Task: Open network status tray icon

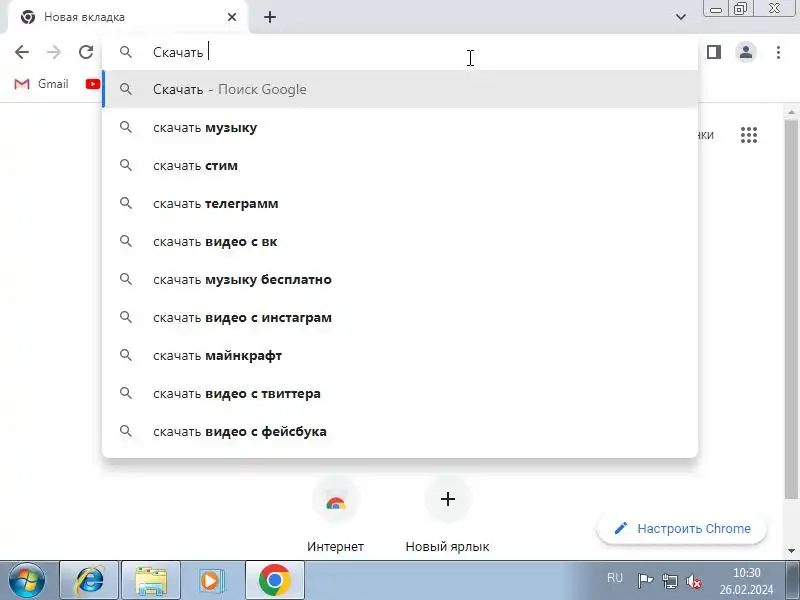Action: 670,581
